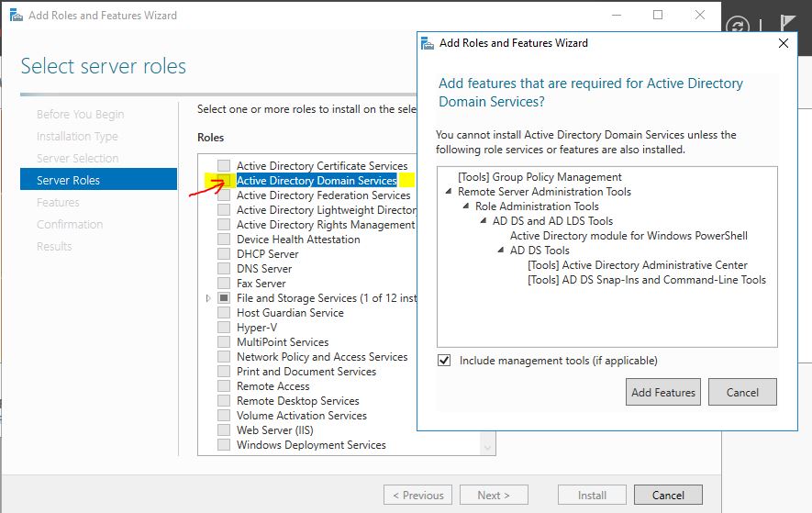Viewport: 812px width, 513px height.
Task: Tick Network Policy and Access Services
Action: tap(224, 356)
